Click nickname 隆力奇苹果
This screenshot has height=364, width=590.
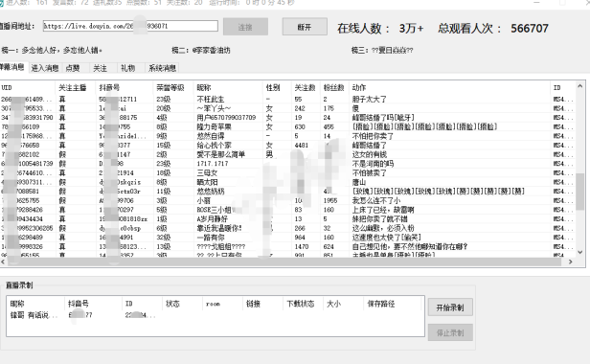pyautogui.click(x=214, y=126)
